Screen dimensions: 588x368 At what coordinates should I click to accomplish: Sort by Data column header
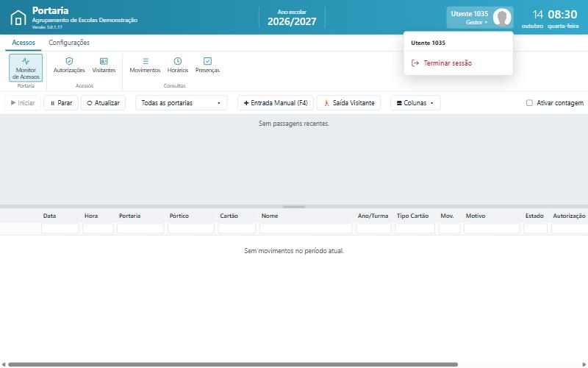(x=49, y=216)
